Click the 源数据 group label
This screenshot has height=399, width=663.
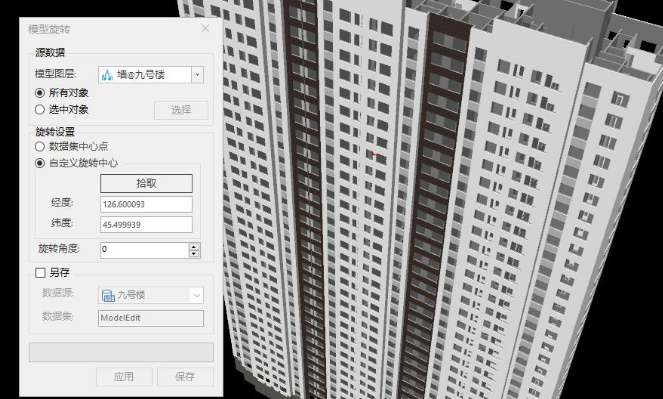(x=50, y=52)
